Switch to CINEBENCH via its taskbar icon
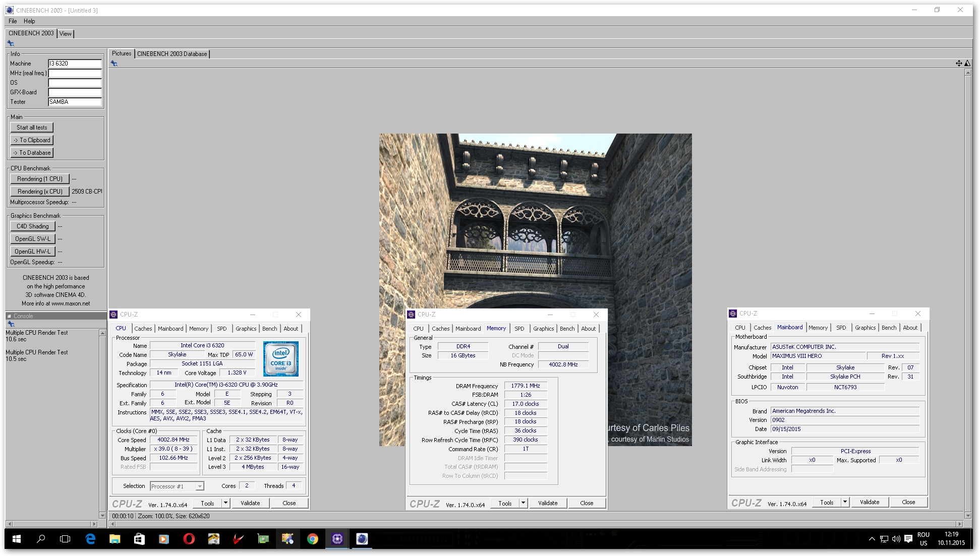This screenshot has width=980, height=556. [x=362, y=539]
